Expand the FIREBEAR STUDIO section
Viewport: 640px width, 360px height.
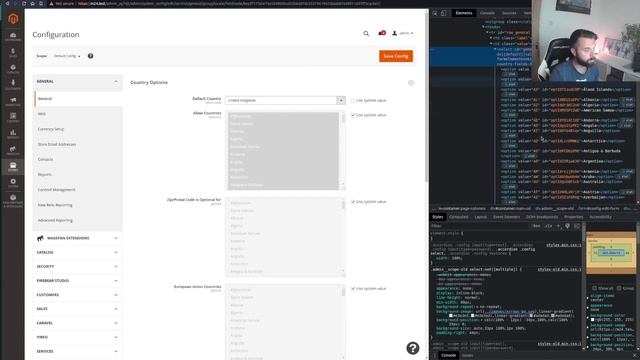tap(78, 281)
